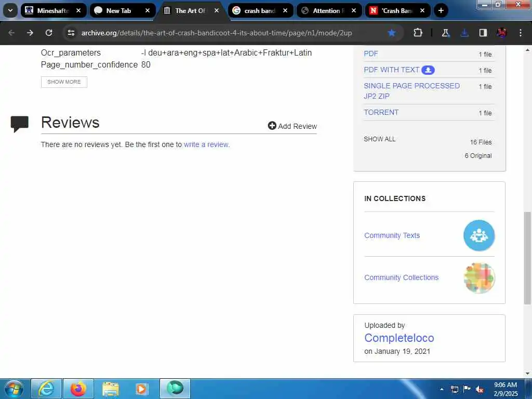This screenshot has width=532, height=399.
Task: Click the 6 Original count
Action: tap(478, 156)
